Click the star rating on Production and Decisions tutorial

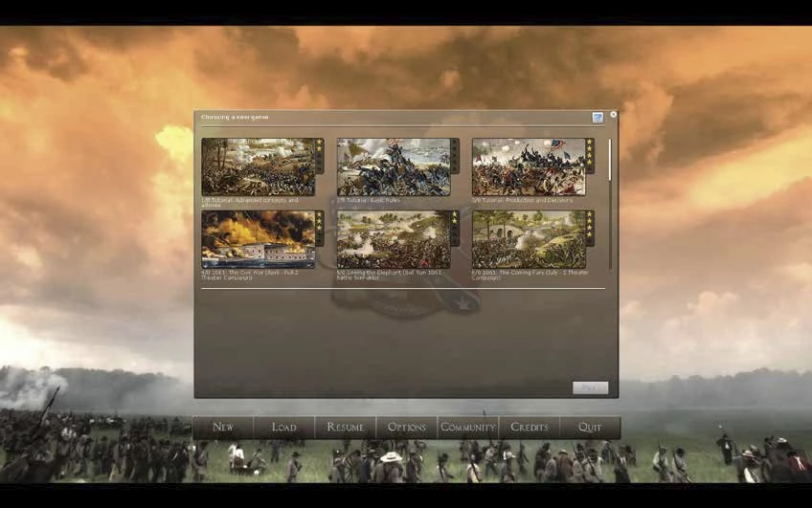pos(590,156)
